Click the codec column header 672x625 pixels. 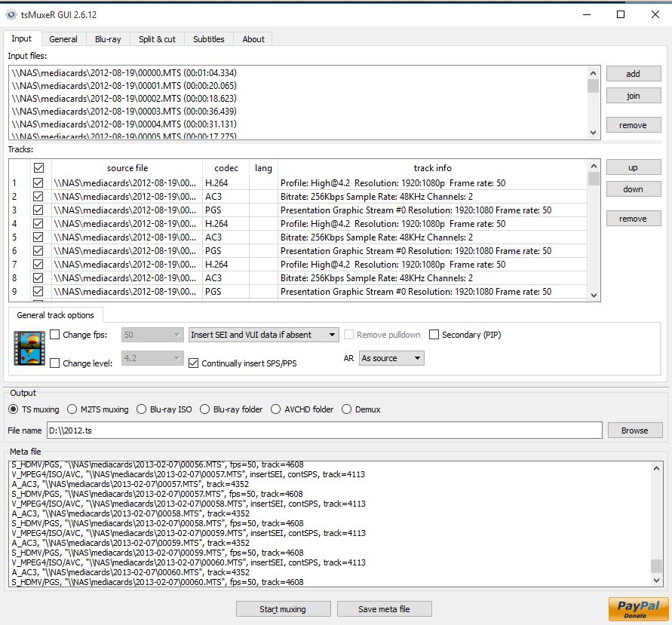pyautogui.click(x=226, y=168)
